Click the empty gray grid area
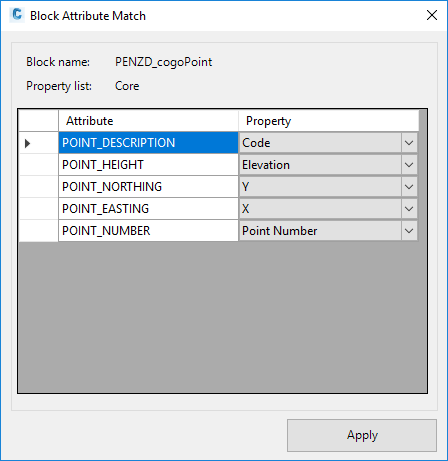This screenshot has width=448, height=461. 223,317
